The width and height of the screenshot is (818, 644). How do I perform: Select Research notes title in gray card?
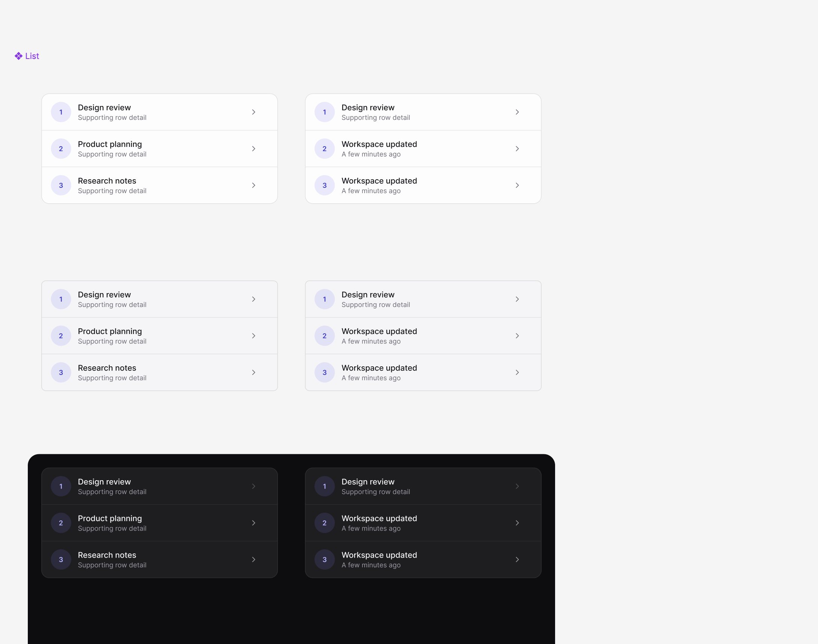coord(107,367)
